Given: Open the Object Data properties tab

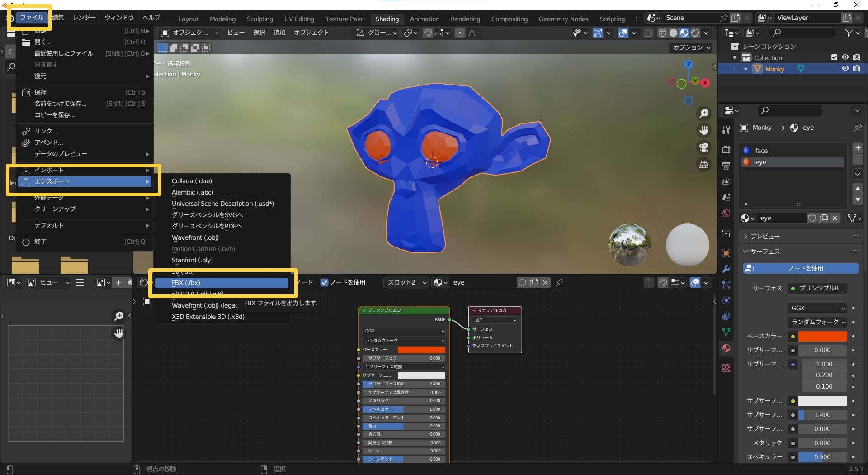Looking at the screenshot, I should click(x=726, y=332).
